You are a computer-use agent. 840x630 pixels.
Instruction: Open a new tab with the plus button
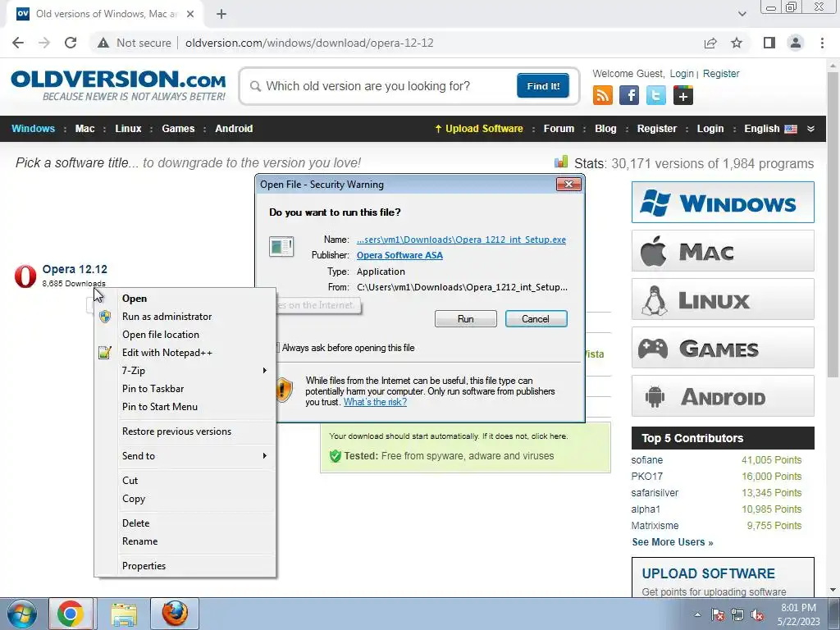click(x=221, y=14)
